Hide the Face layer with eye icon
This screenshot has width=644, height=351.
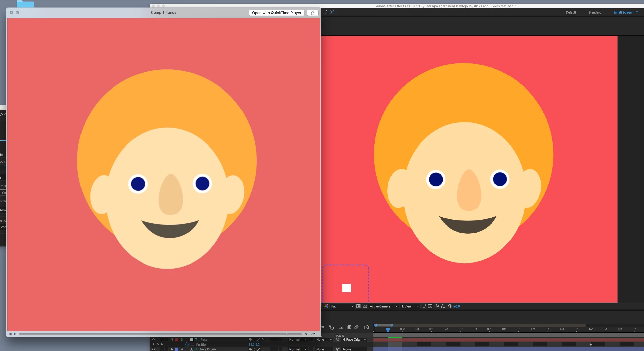[153, 339]
